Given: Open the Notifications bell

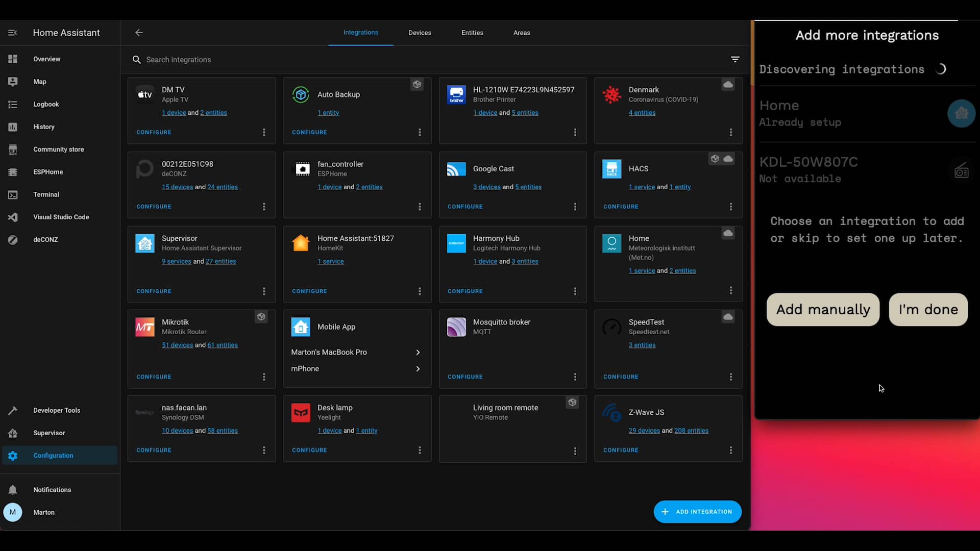Looking at the screenshot, I should click(13, 490).
